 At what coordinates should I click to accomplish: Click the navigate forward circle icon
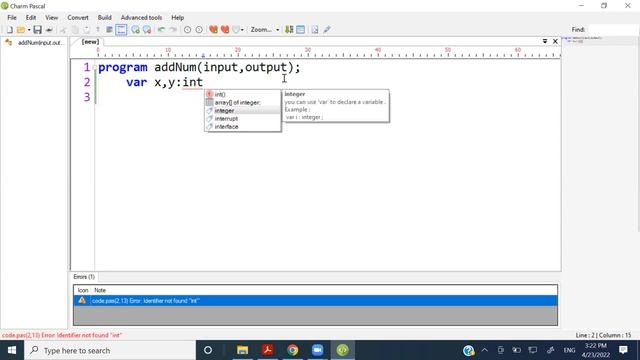199,30
